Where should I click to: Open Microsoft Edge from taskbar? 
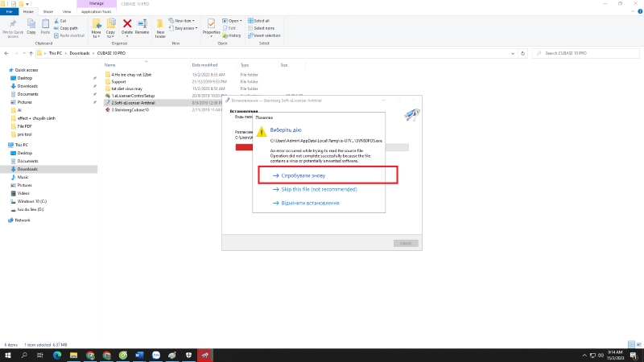coord(57,356)
